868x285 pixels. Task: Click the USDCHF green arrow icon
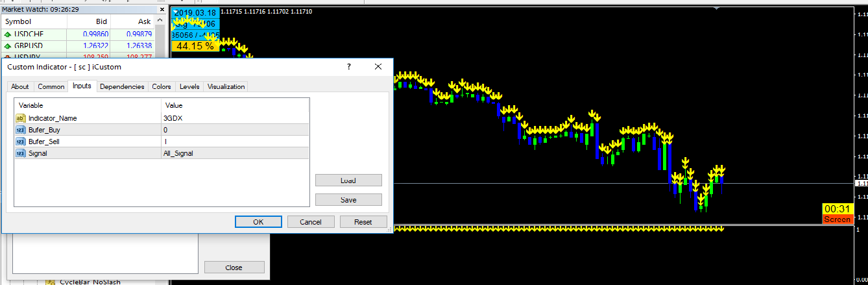pos(7,34)
